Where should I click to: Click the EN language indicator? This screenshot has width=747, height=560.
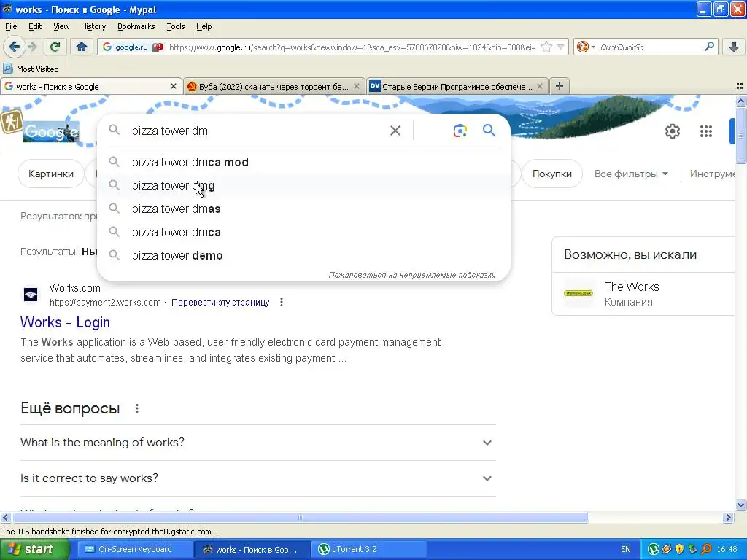pyautogui.click(x=625, y=549)
